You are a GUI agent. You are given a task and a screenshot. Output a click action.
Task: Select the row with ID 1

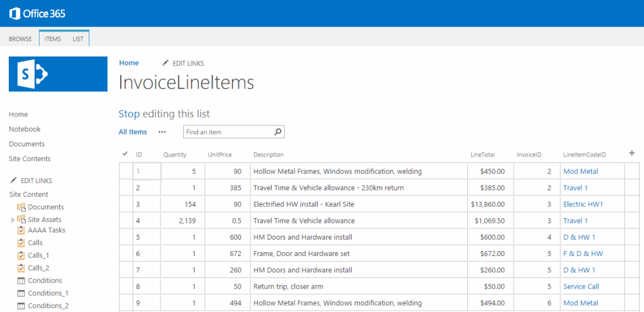click(x=126, y=171)
